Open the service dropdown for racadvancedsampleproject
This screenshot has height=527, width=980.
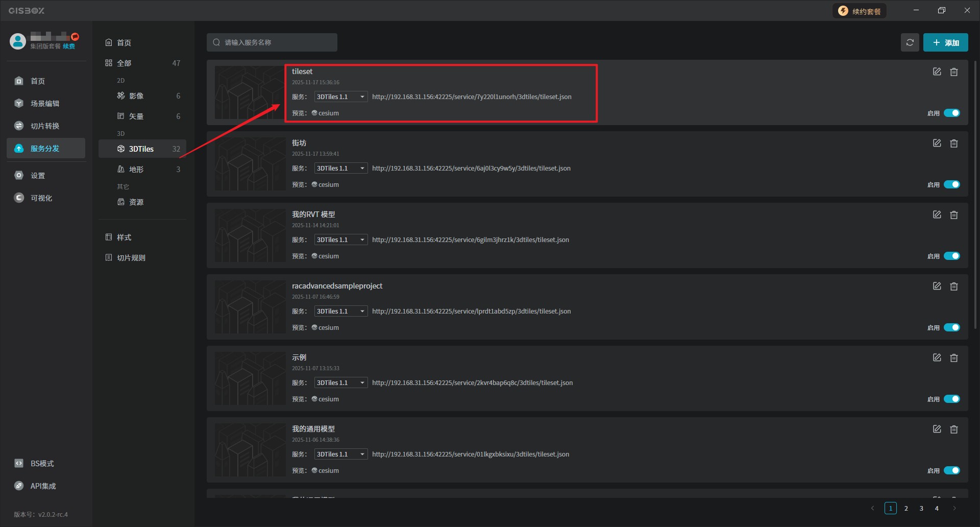pos(340,311)
